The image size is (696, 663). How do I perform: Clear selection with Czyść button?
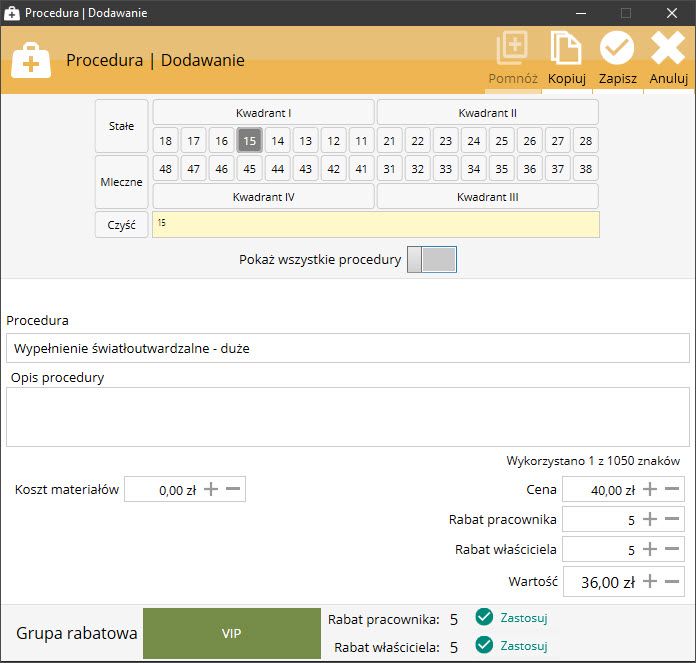[122, 225]
